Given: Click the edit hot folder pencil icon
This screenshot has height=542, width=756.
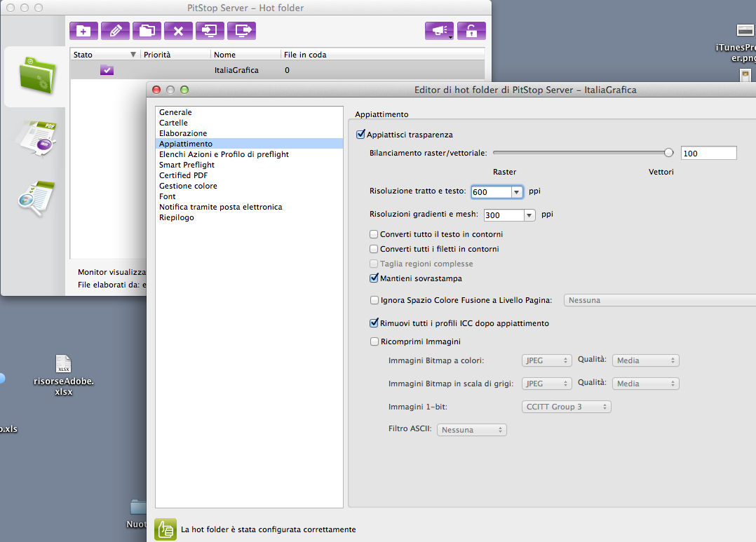Looking at the screenshot, I should click(x=115, y=31).
